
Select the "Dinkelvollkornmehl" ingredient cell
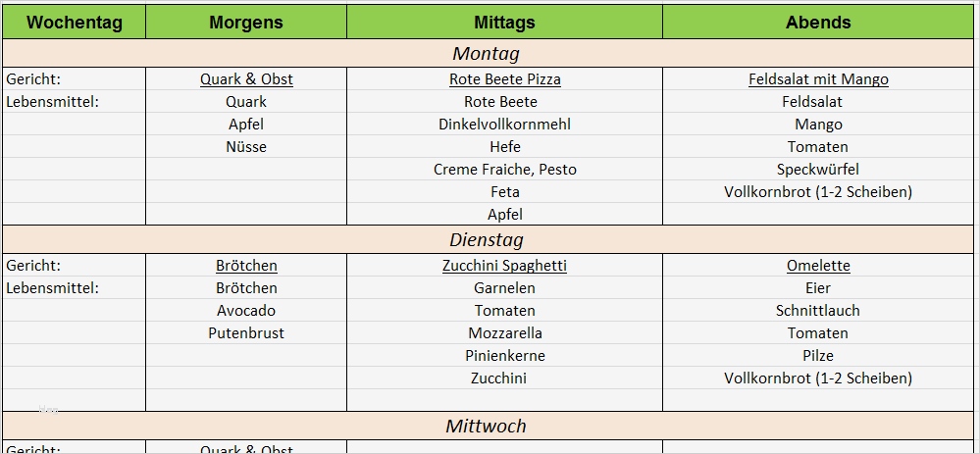[505, 125]
